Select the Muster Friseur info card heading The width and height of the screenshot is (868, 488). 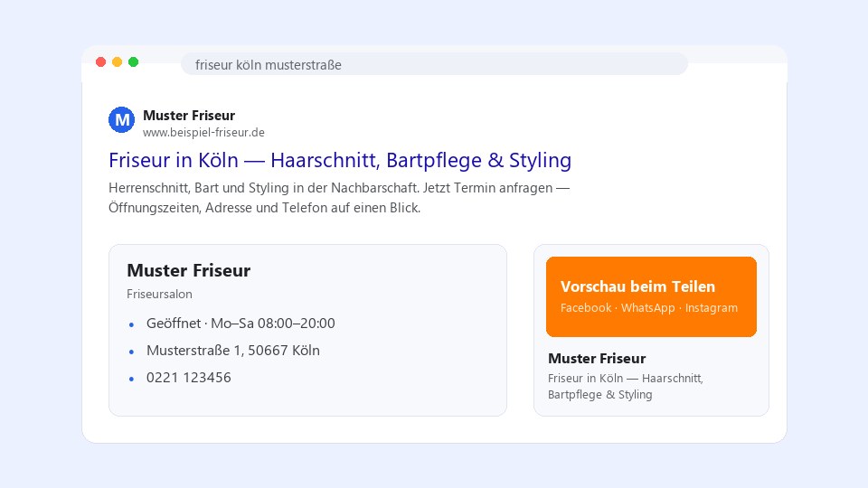coord(189,270)
